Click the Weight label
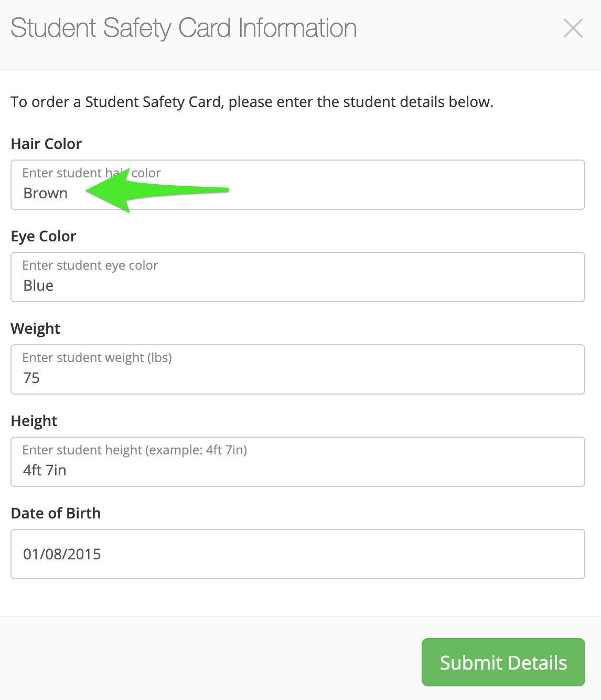Image resolution: width=601 pixels, height=700 pixels. tap(35, 328)
